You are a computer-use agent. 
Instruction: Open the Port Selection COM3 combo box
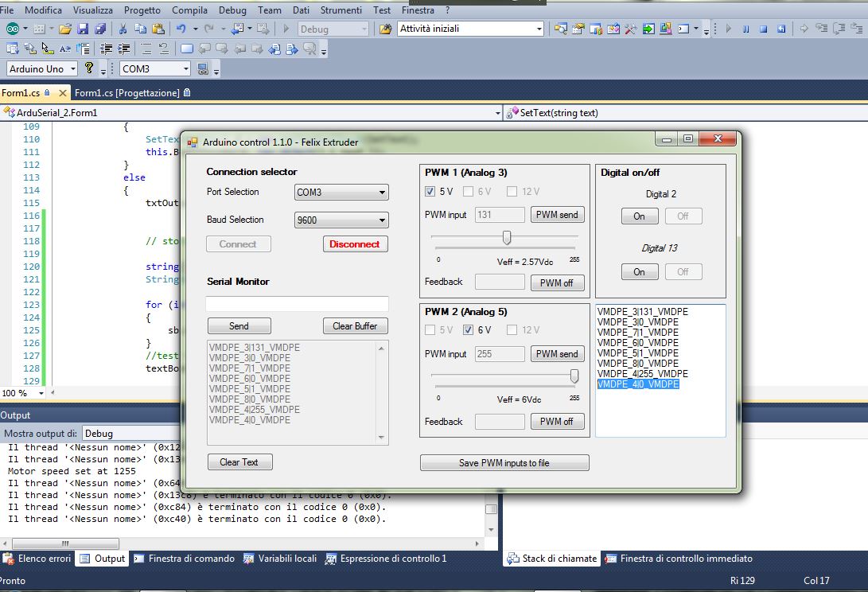point(341,193)
